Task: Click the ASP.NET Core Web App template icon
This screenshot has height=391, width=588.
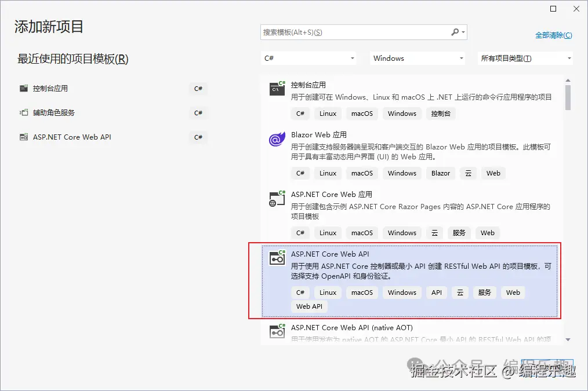Action: (277, 199)
